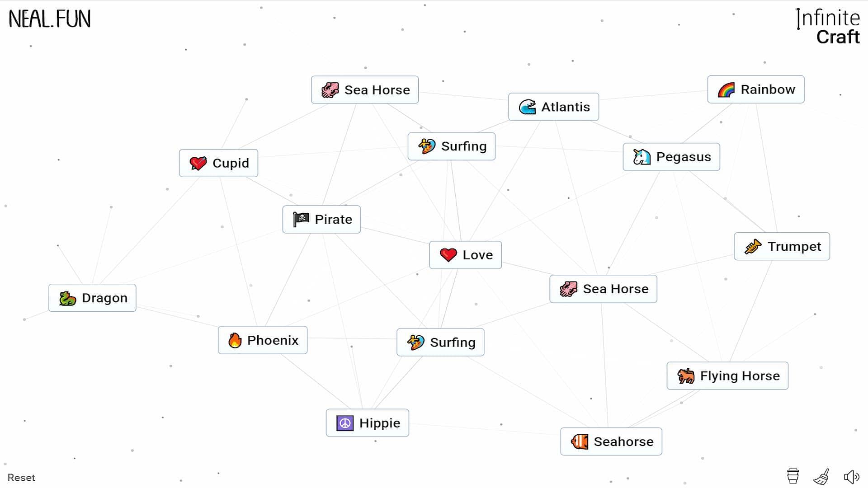The height and width of the screenshot is (488, 868).
Task: Expand the Dragon node connections
Action: click(x=92, y=298)
